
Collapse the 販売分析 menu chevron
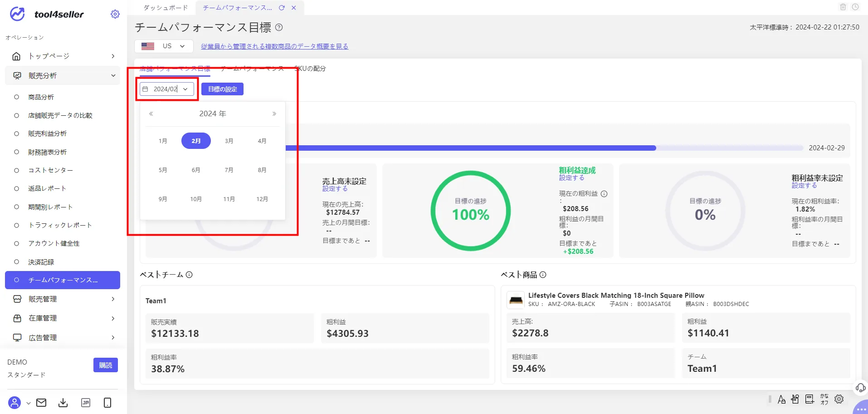[113, 76]
